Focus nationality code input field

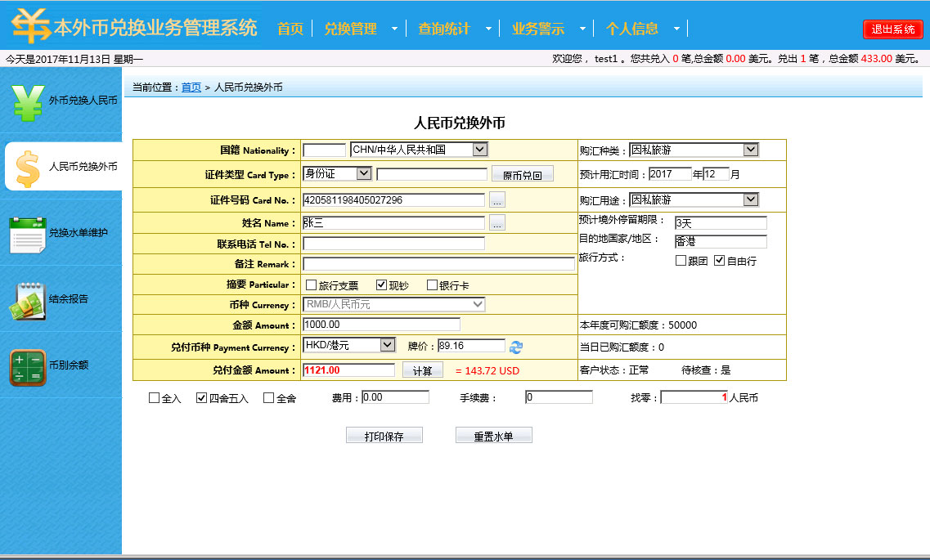pos(324,150)
